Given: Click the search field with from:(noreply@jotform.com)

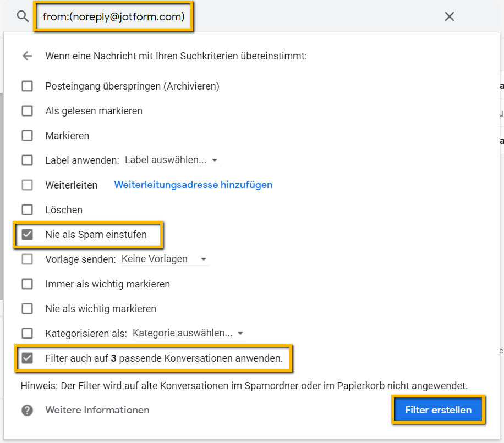Looking at the screenshot, I should pyautogui.click(x=113, y=17).
